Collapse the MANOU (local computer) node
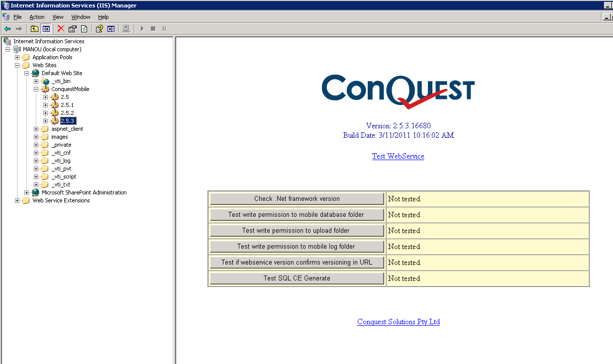 [8, 49]
